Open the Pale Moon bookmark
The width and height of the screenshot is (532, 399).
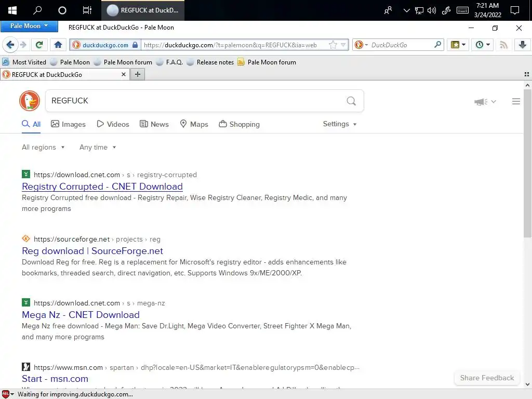point(70,62)
